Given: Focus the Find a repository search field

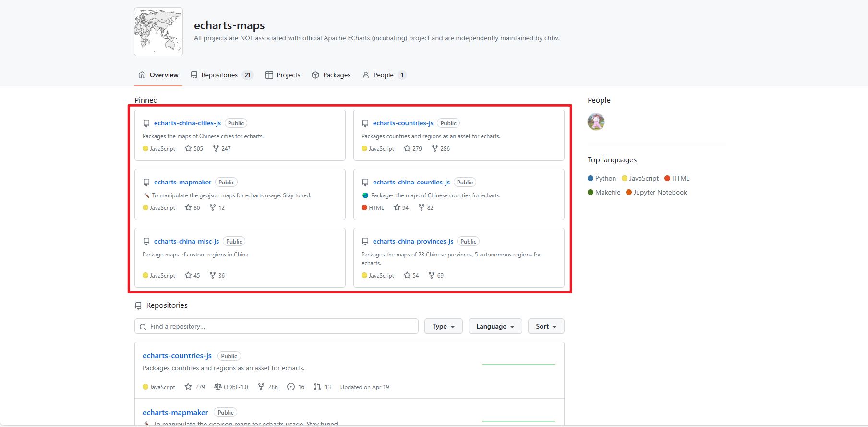Looking at the screenshot, I should (277, 326).
